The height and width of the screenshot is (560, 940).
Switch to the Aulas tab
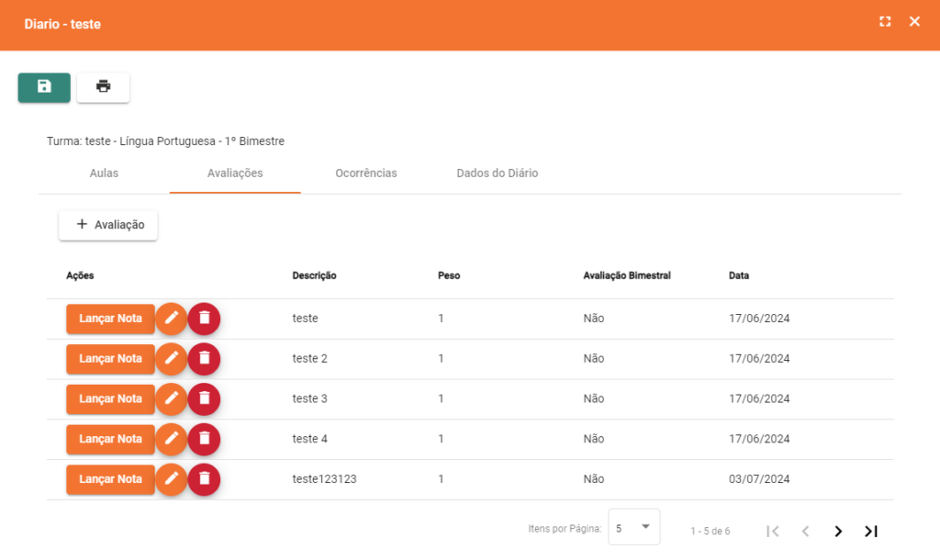[x=104, y=174]
